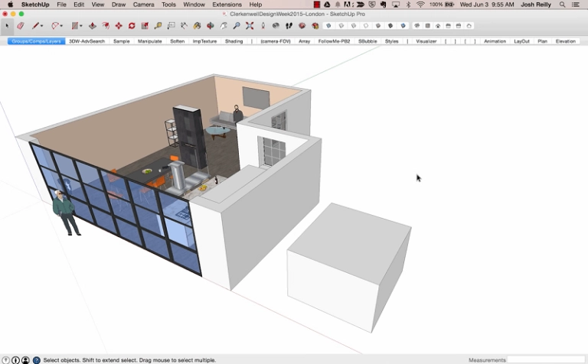Select the Orbit tool
The width and height of the screenshot is (588, 364).
(x=211, y=25)
